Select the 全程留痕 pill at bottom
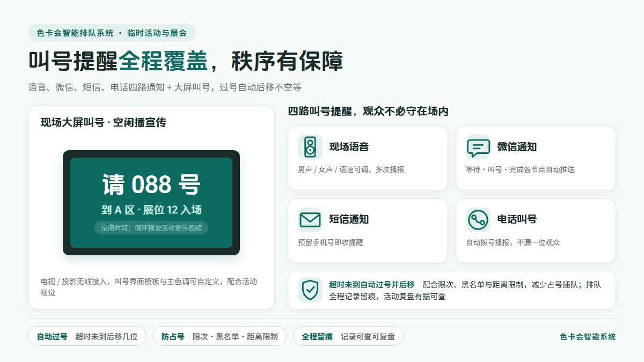 coord(348,336)
